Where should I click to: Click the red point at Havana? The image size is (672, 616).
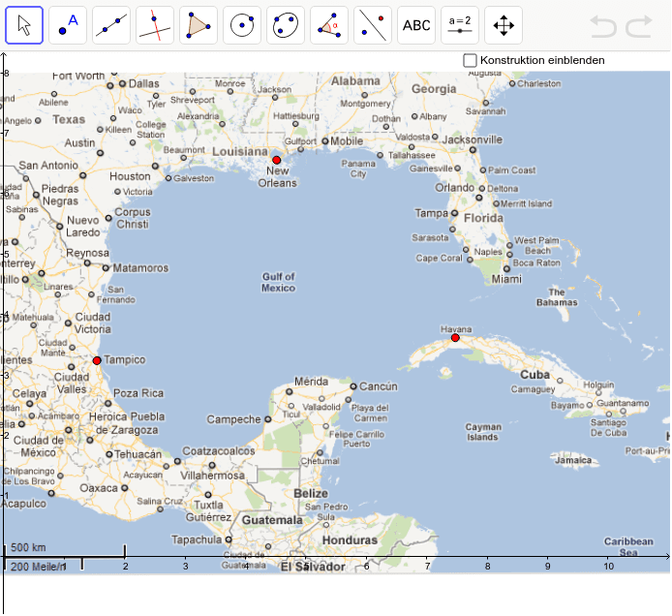pos(455,338)
